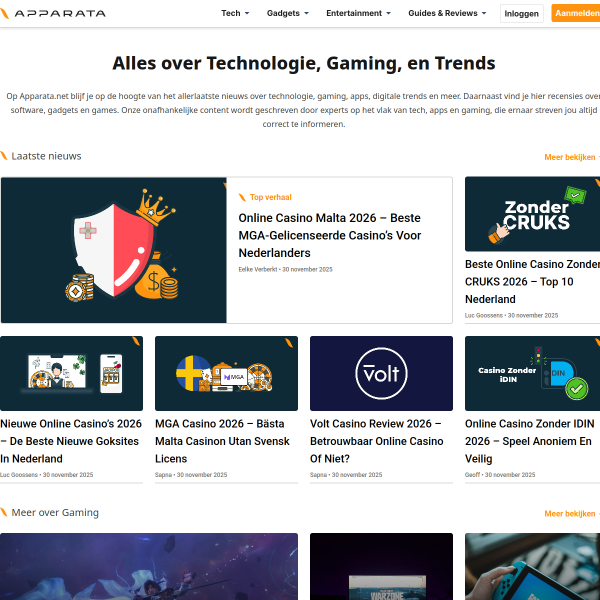This screenshot has width=600, height=600.
Task: Click the Zonder CRUKS article image
Action: pos(532,214)
